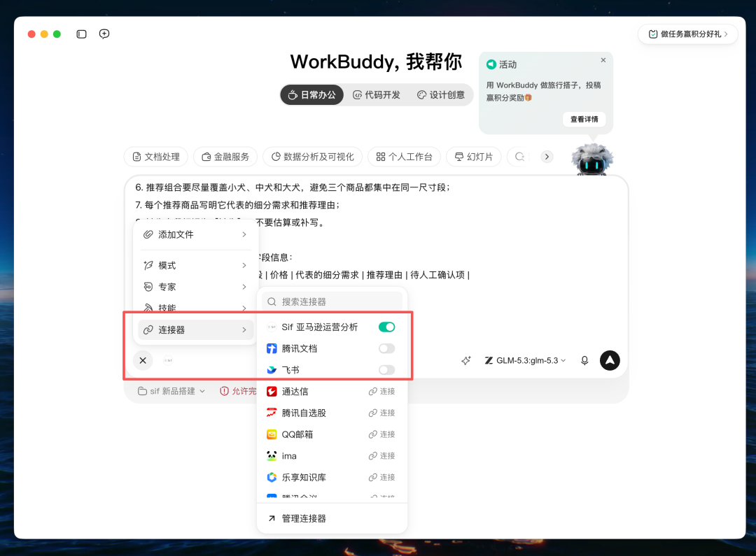The height and width of the screenshot is (556, 756).
Task: Connect the QQ邮箱 connector
Action: click(x=382, y=434)
